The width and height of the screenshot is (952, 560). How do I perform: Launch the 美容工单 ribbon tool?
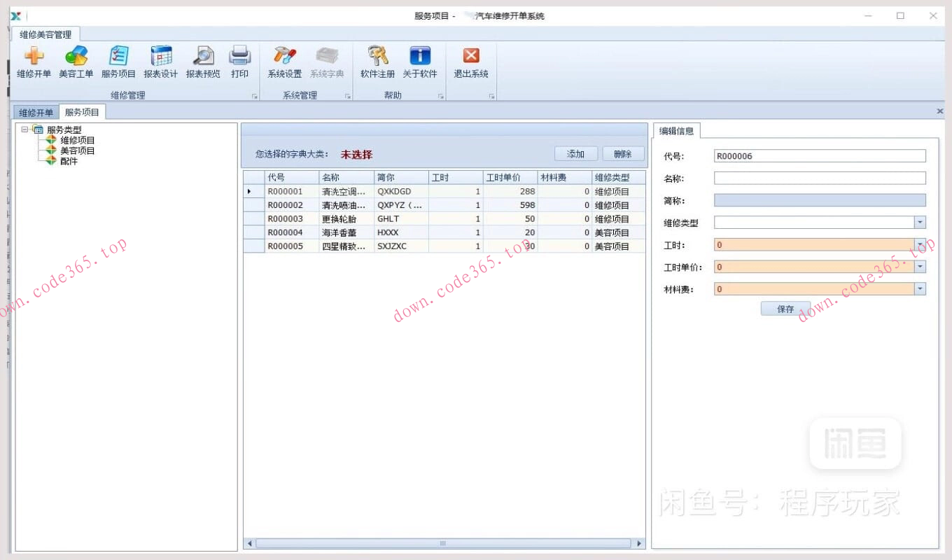tap(76, 62)
